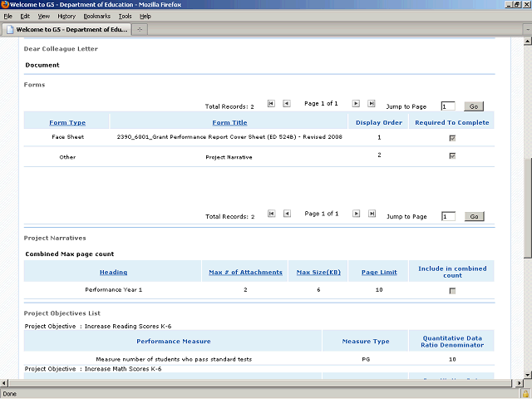The image size is (532, 399).
Task: Toggle Required To Complete for Project Narrative
Action: pos(452,155)
